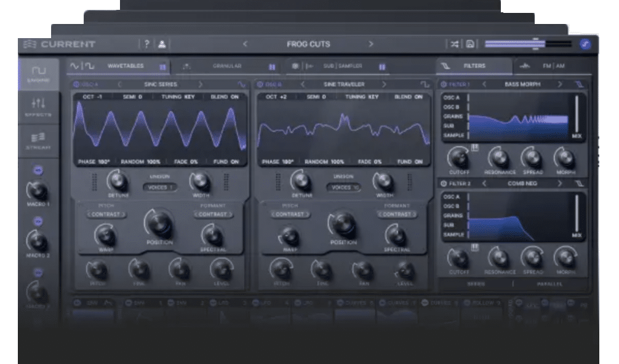This screenshot has width=619, height=364.
Task: Open the Frog Cuts preset name
Action: click(308, 44)
